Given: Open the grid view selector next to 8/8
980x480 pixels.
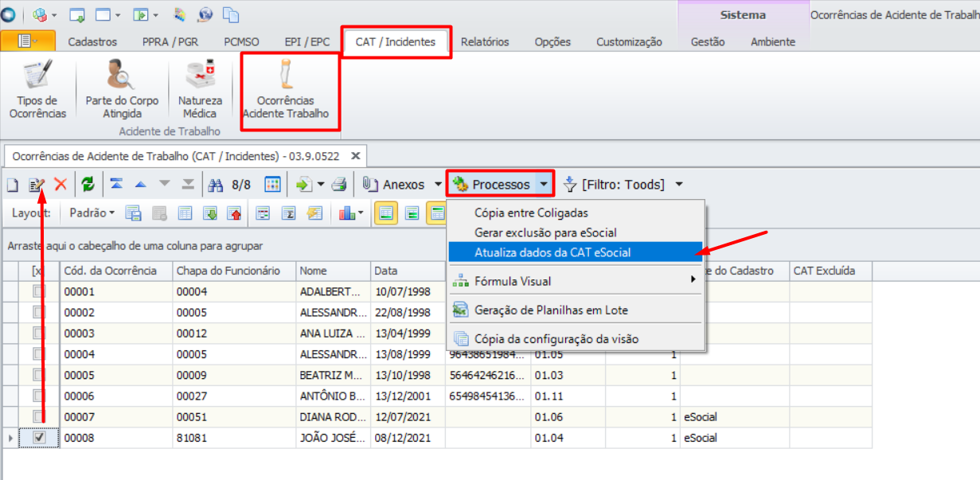Looking at the screenshot, I should click(x=272, y=185).
